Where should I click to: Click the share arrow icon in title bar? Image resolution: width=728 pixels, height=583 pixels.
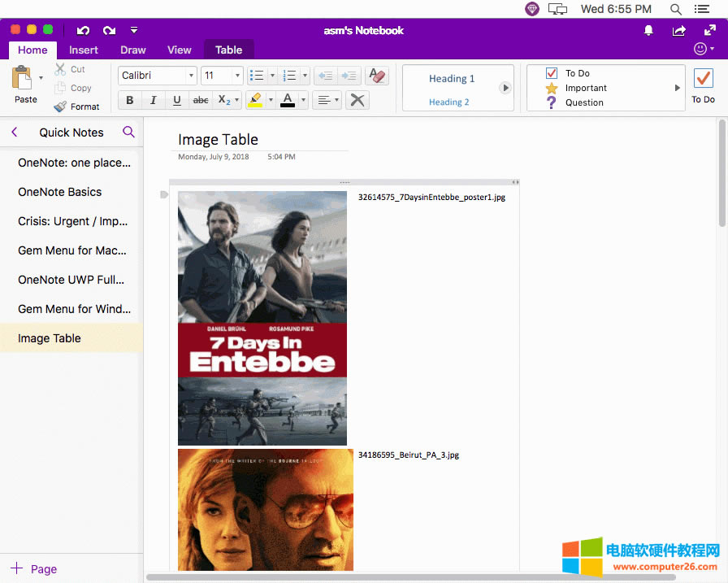(x=678, y=30)
